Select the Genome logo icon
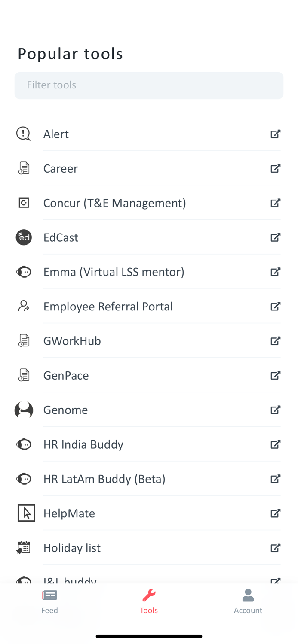Screen dimensions: 298x644 (x=23, y=410)
